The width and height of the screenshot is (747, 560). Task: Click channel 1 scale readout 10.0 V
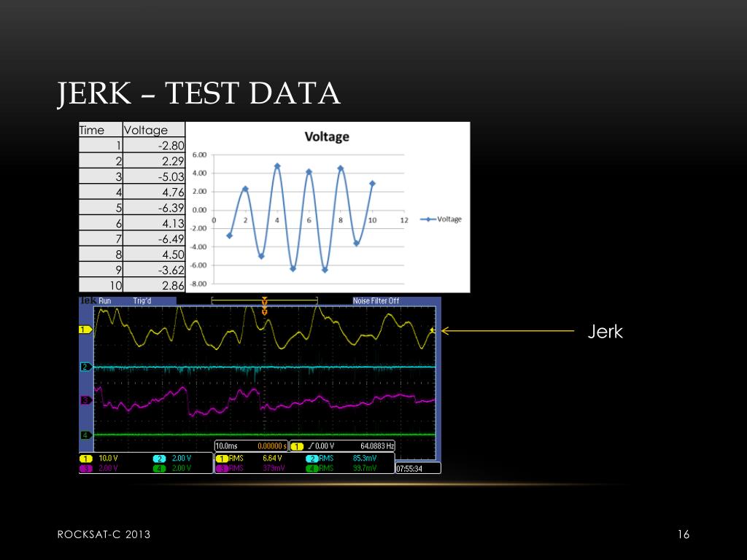[x=108, y=458]
